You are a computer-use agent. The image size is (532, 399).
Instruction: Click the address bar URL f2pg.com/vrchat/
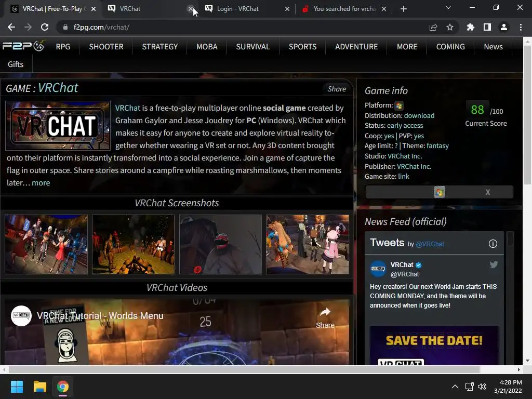pos(101,27)
